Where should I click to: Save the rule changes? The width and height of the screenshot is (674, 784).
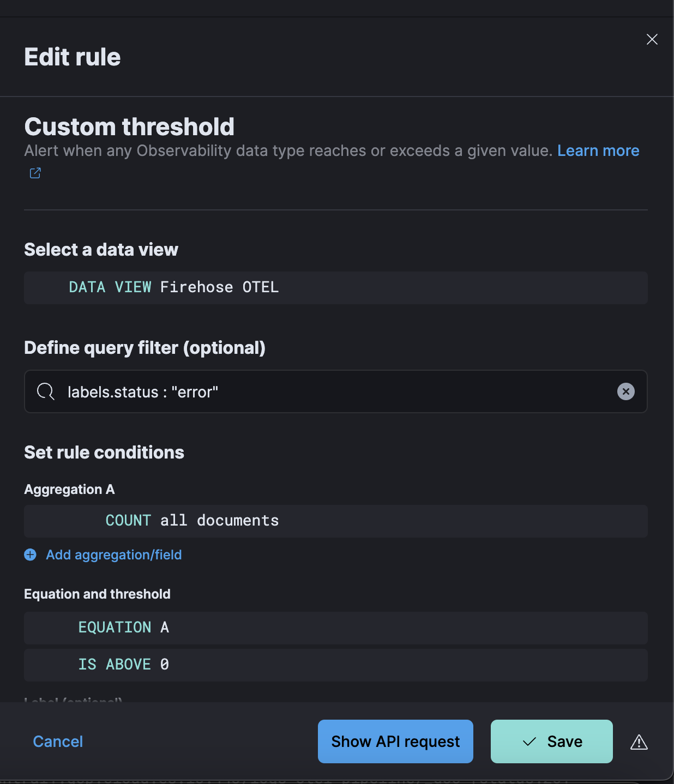click(x=551, y=741)
